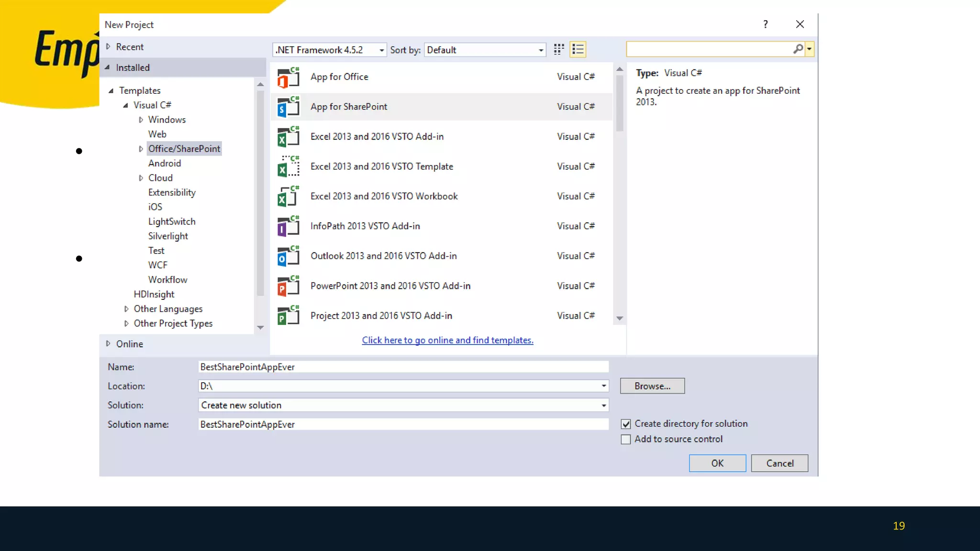Switch to small icons view
980x551 pixels.
click(x=559, y=49)
